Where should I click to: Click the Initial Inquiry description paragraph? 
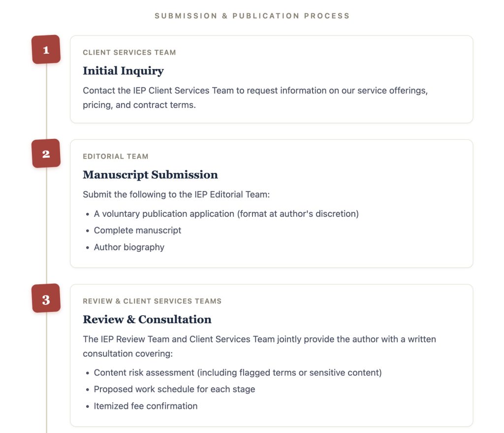coord(255,98)
